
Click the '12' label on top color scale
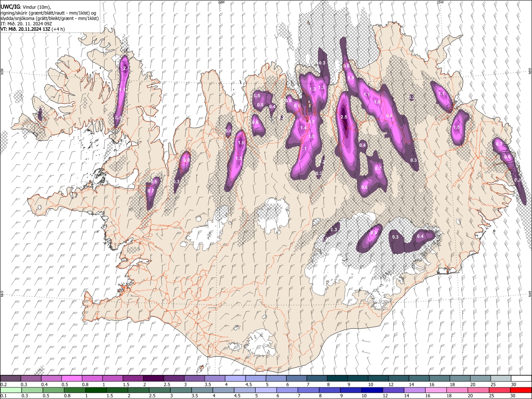pos(391,384)
